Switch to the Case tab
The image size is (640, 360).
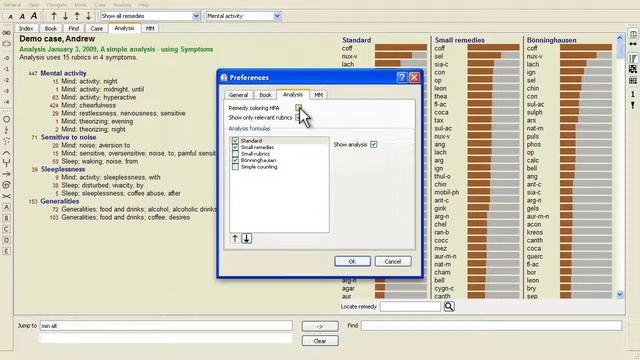96,29
